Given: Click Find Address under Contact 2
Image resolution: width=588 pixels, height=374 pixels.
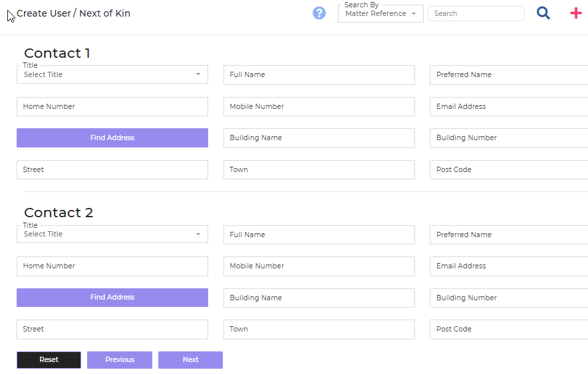Looking at the screenshot, I should (112, 297).
